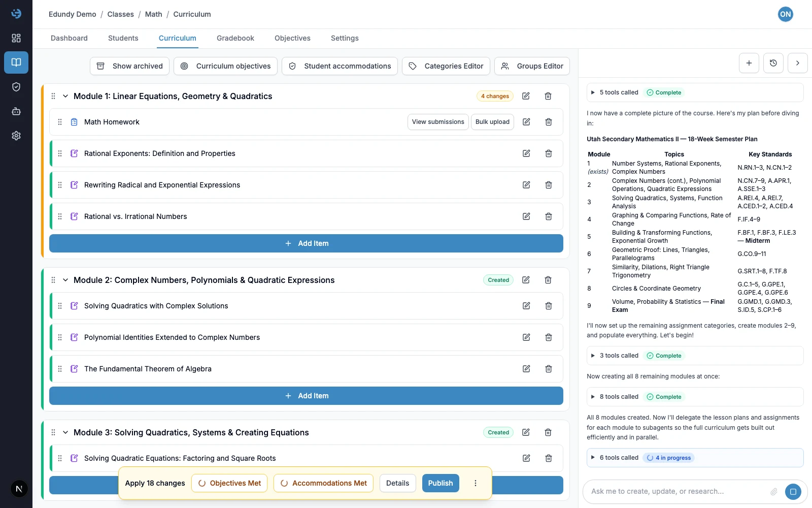Open the robot assistant icon in sidebar
This screenshot has height=508, width=812.
[x=16, y=111]
